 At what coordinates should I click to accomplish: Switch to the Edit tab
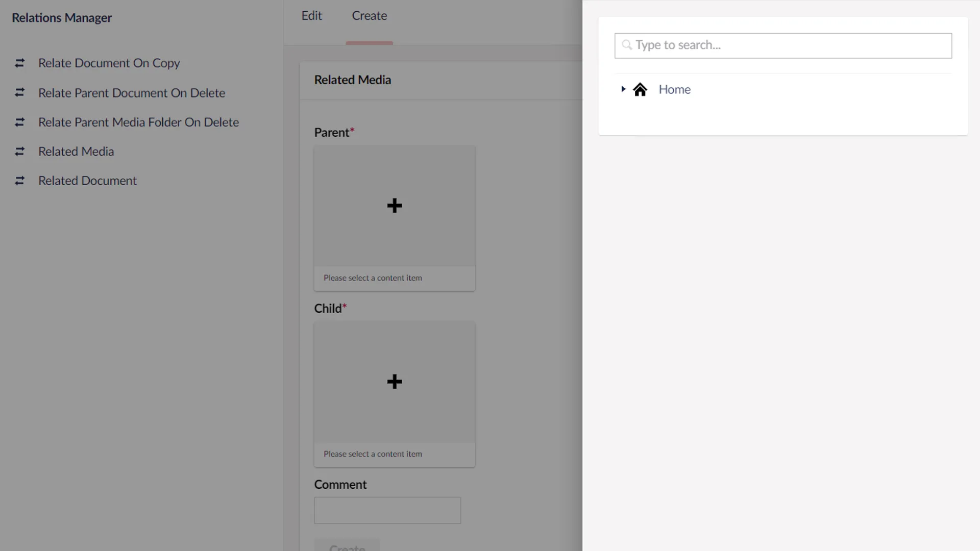311,16
